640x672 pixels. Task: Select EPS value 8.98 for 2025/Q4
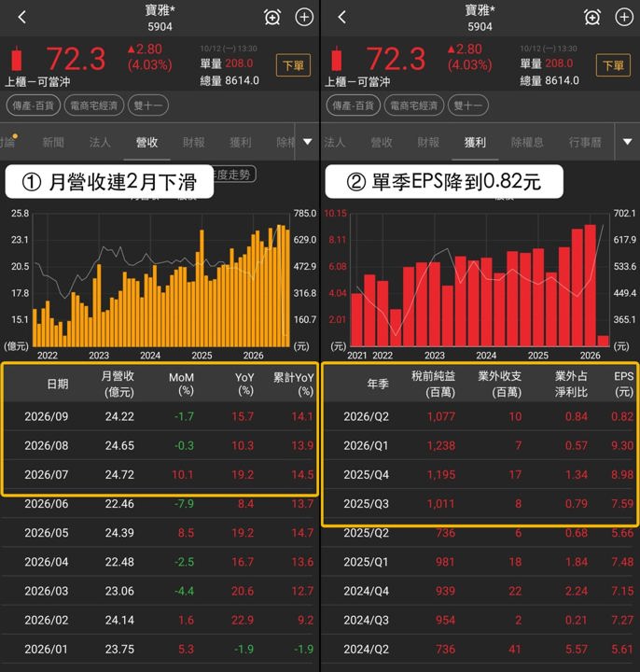click(x=622, y=475)
